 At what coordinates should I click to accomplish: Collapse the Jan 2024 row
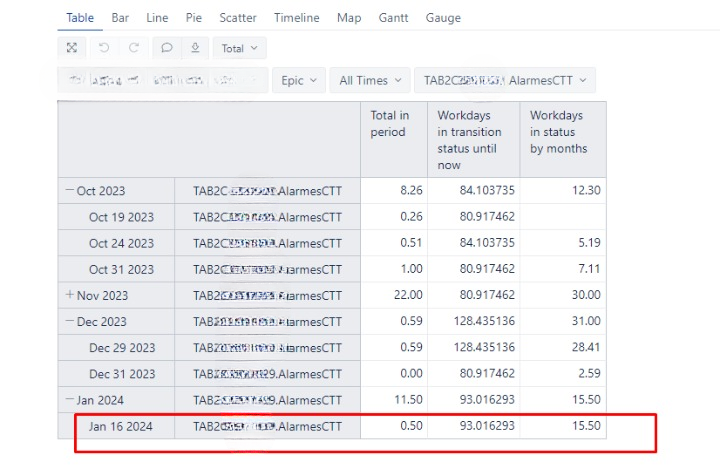tap(70, 400)
